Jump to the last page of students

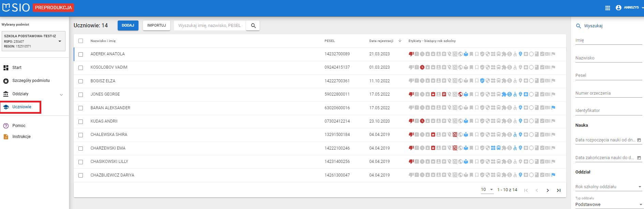(558, 190)
